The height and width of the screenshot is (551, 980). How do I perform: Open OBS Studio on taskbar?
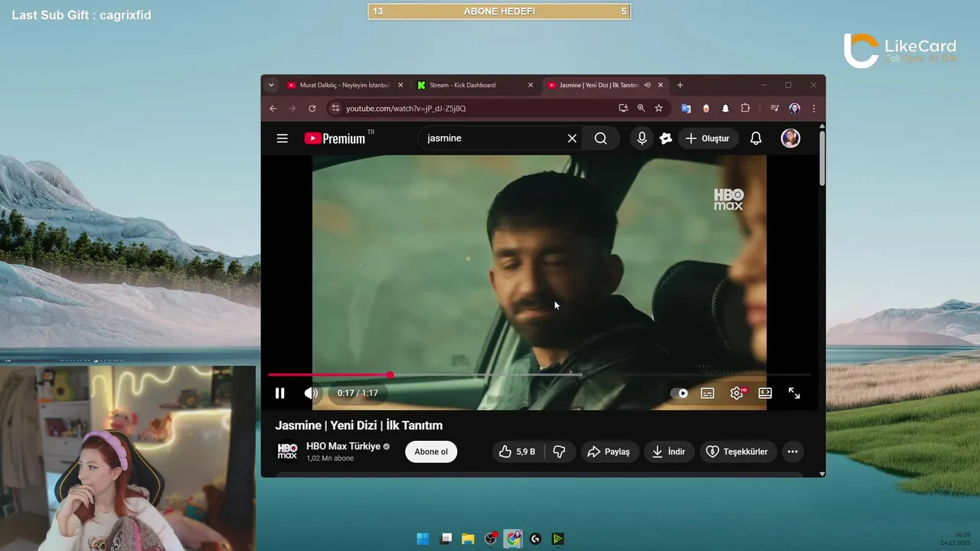coord(491,539)
